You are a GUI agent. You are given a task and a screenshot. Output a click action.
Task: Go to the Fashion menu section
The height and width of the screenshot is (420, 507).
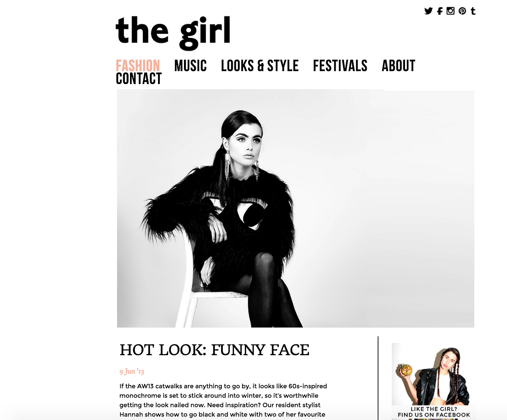click(x=138, y=66)
